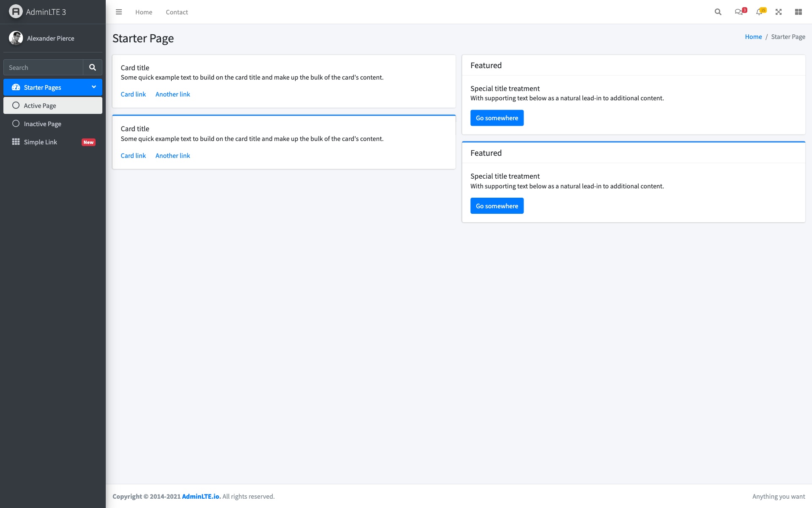Open the Contact navbar item

[177, 12]
